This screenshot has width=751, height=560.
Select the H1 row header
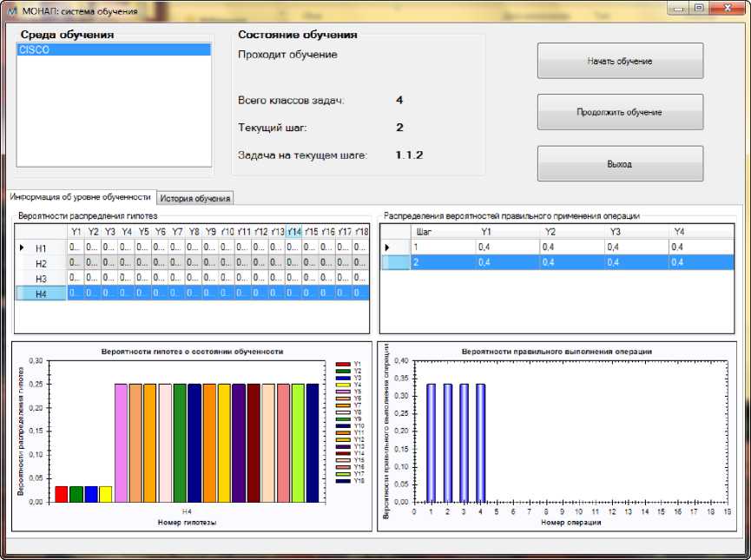point(41,248)
